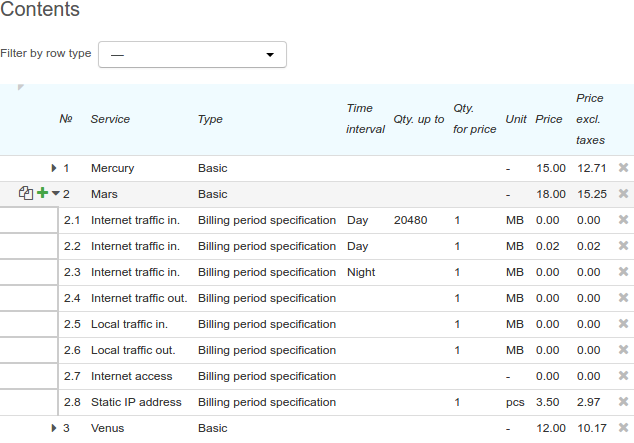Click the Price column header
Image resolution: width=634 pixels, height=443 pixels.
pyautogui.click(x=549, y=119)
